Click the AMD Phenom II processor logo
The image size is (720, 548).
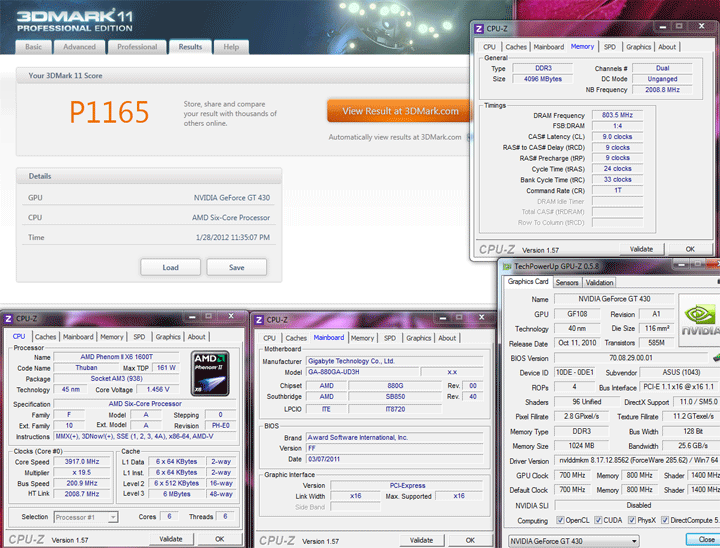[210, 373]
